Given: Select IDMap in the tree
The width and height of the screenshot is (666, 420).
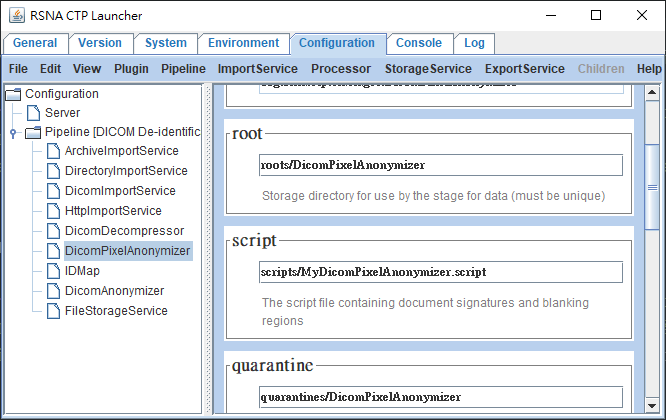Looking at the screenshot, I should [x=82, y=271].
